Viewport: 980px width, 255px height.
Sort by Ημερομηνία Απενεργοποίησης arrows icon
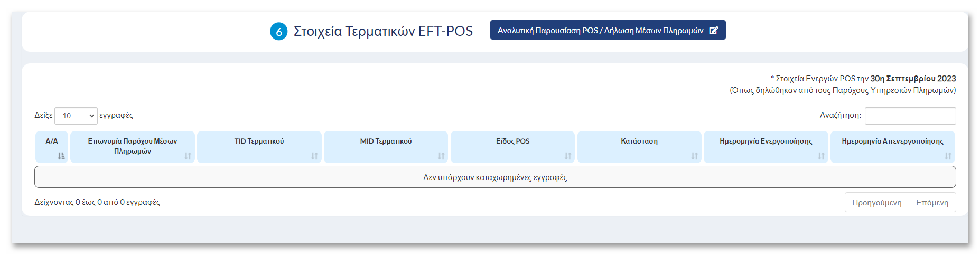(x=948, y=156)
